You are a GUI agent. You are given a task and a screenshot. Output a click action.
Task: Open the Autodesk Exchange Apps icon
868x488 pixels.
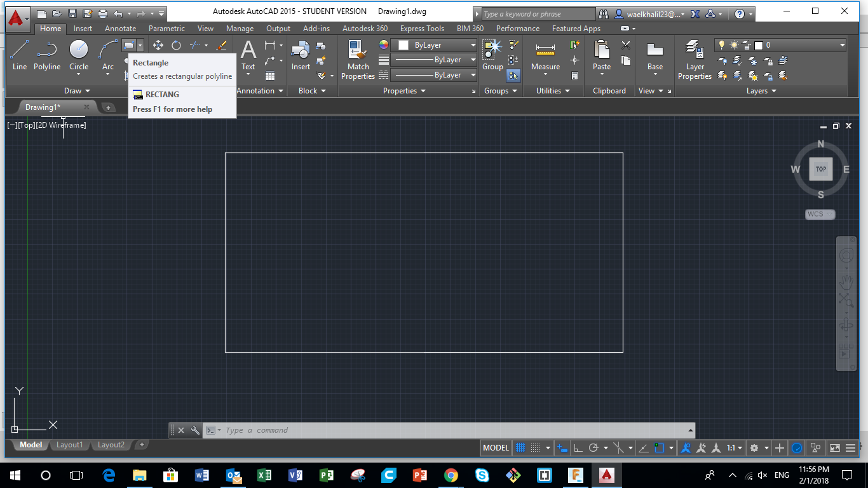(695, 13)
